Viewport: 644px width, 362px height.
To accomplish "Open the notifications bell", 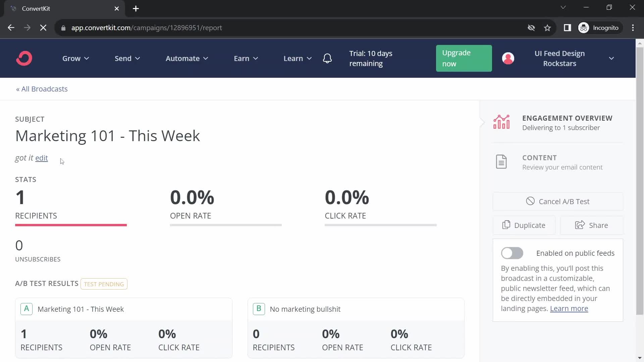I will pos(327,58).
